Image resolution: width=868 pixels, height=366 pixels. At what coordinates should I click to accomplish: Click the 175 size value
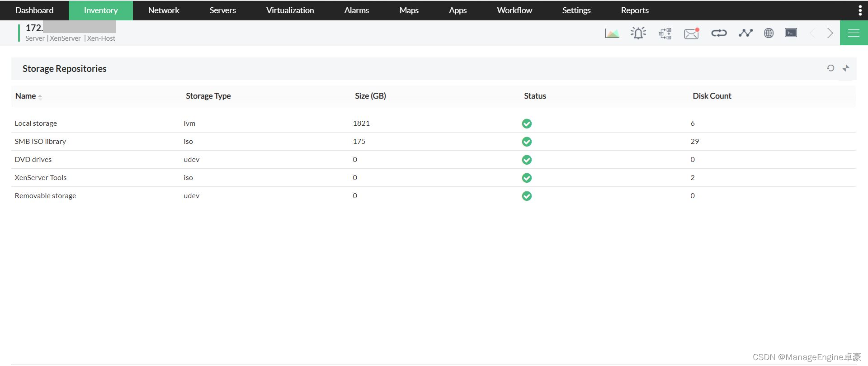click(359, 142)
